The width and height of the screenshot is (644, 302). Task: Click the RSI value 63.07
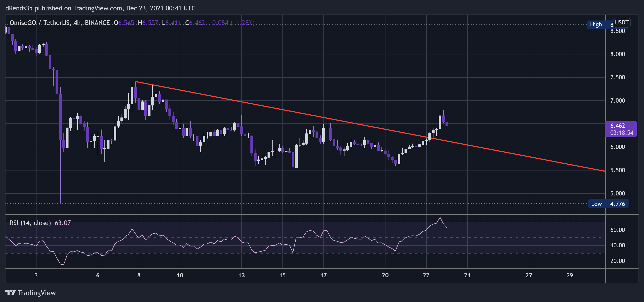(63, 223)
